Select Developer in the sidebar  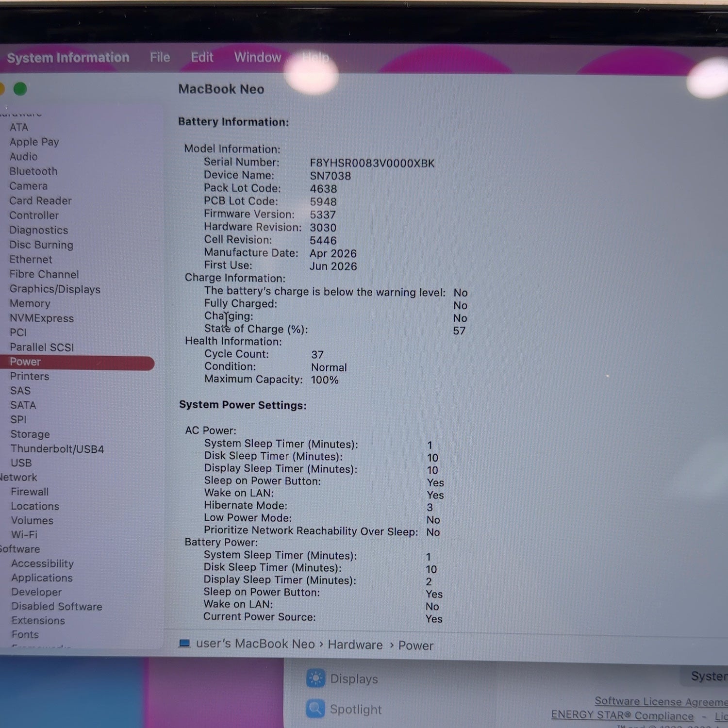pos(36,592)
